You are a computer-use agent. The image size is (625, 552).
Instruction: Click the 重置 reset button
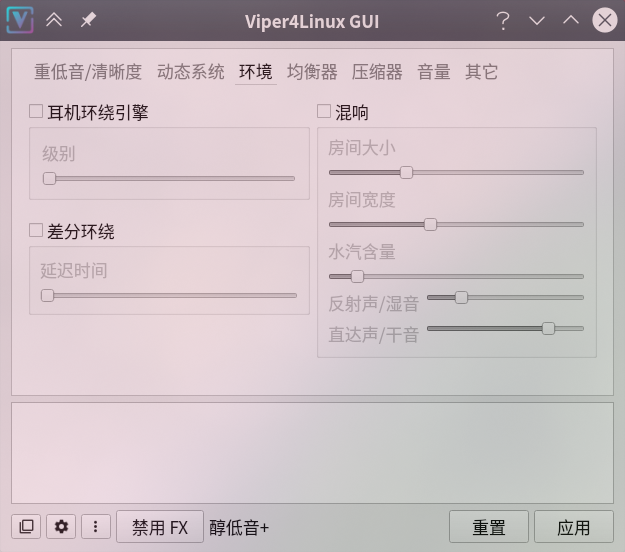click(489, 527)
